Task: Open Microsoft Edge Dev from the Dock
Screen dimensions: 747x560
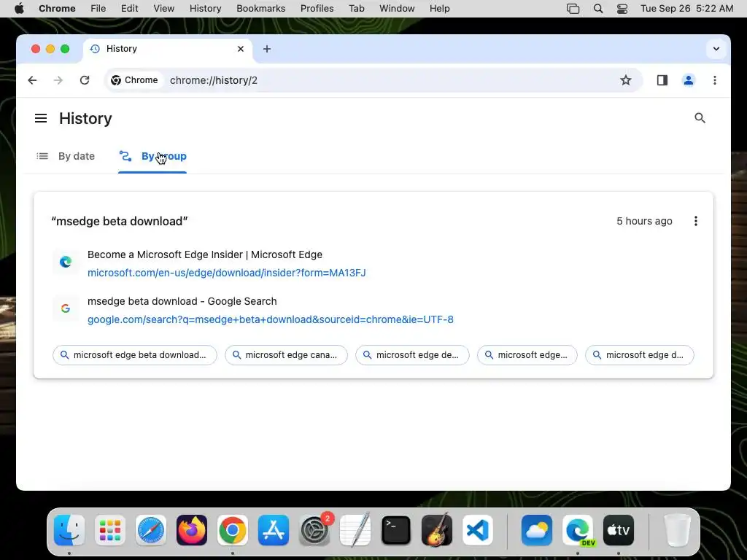Action: (x=578, y=530)
